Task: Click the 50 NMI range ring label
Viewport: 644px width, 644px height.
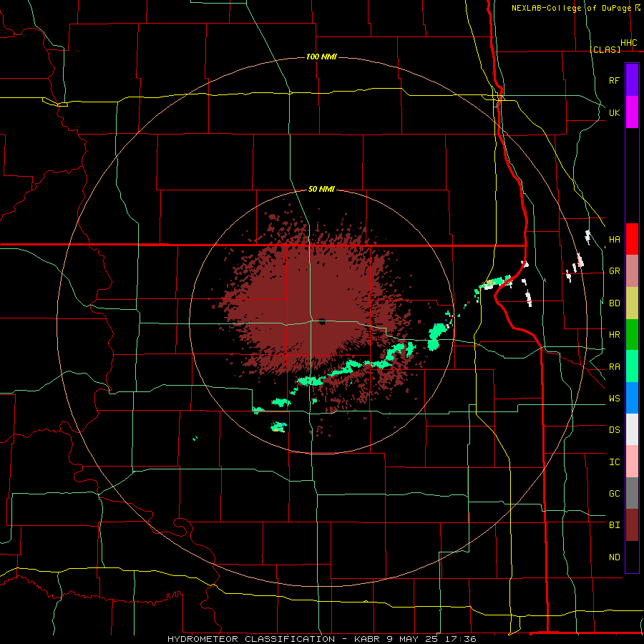Action: click(x=321, y=190)
